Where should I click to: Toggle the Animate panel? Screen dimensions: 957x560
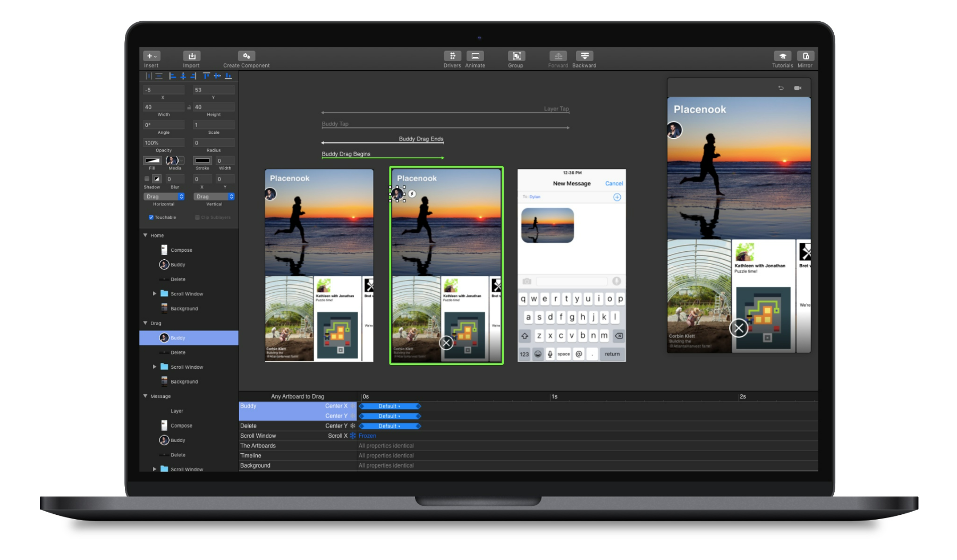point(475,56)
